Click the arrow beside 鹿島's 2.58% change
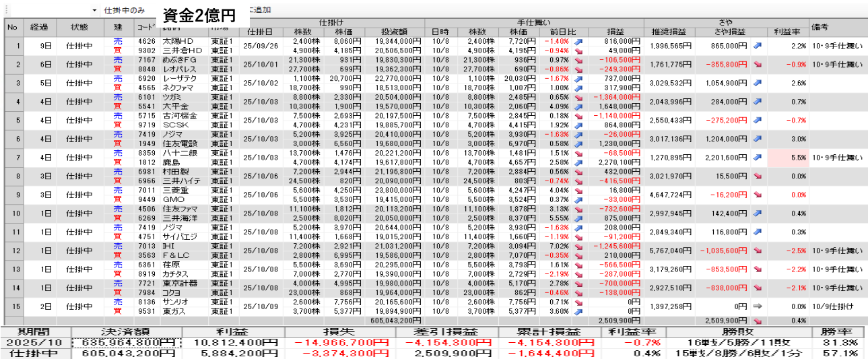The image size is (868, 359). (578, 162)
